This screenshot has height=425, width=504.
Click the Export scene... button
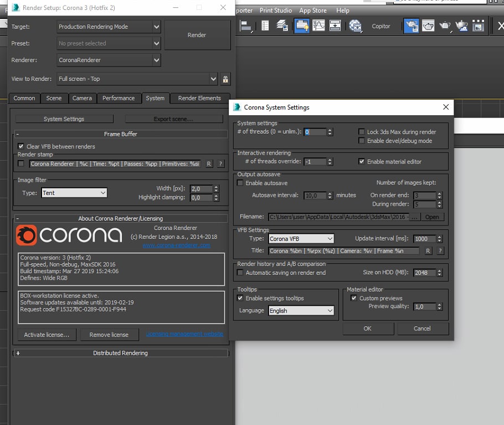tap(173, 119)
